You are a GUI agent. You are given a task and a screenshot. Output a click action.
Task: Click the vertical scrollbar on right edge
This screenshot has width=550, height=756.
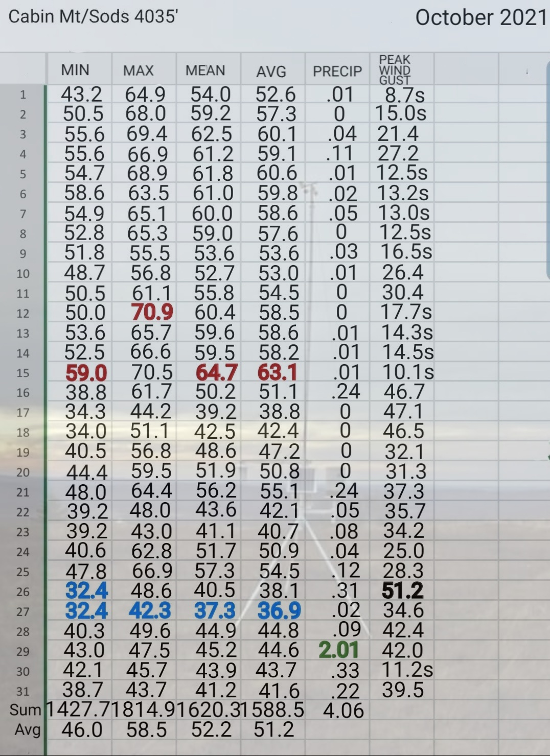[548, 169]
